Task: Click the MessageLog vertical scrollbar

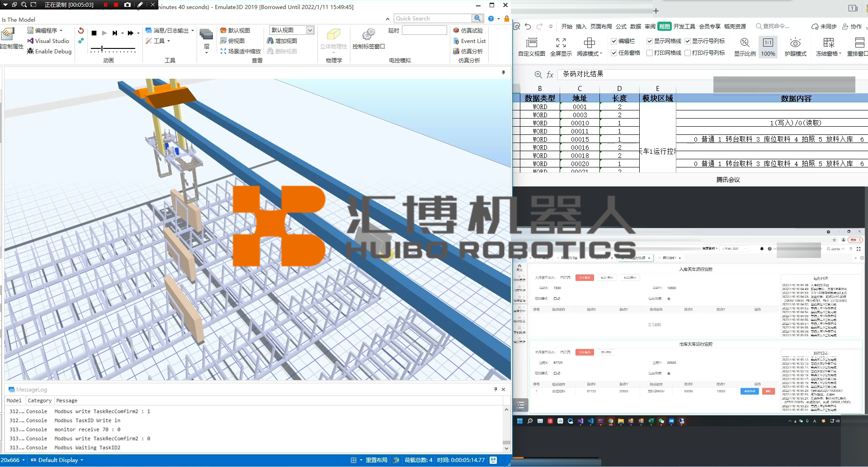Action: click(506, 428)
